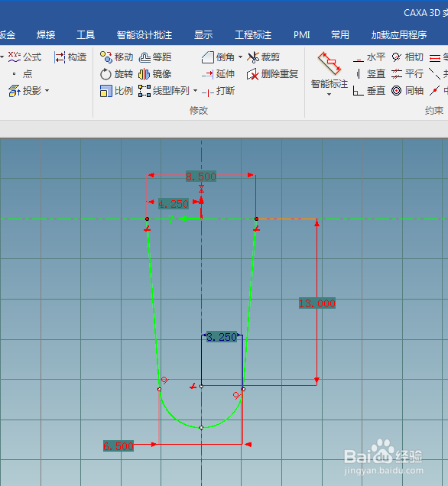
Task: Select the 倒角 (chamfer) tool
Action: 218,57
